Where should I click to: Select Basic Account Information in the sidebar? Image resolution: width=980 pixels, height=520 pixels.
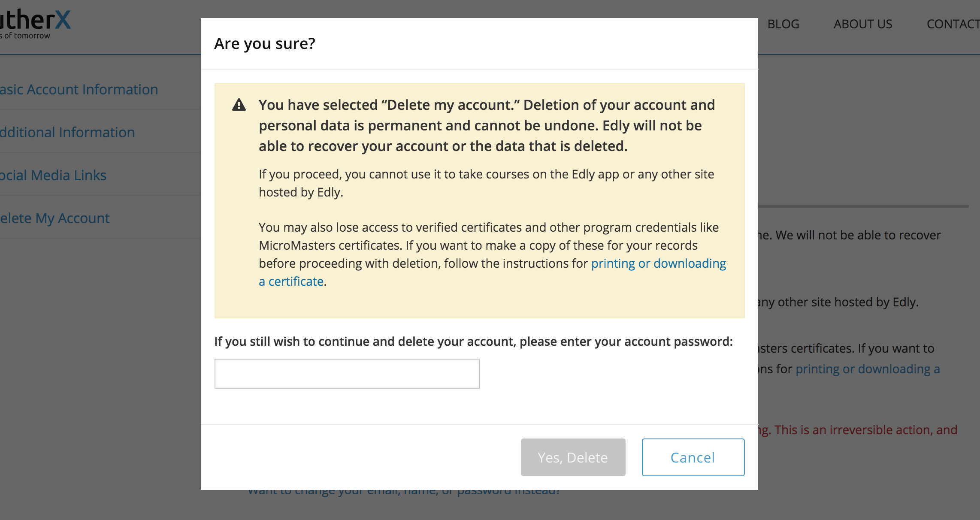point(79,89)
